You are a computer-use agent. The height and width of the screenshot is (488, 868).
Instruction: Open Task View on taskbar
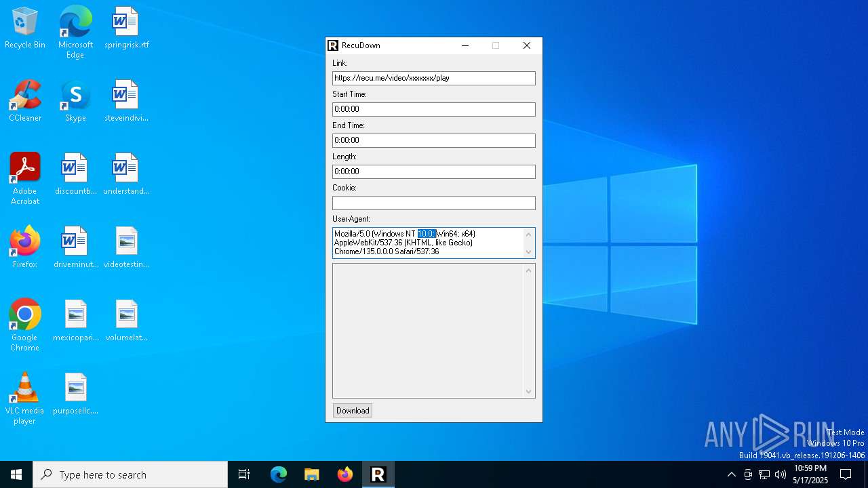244,474
